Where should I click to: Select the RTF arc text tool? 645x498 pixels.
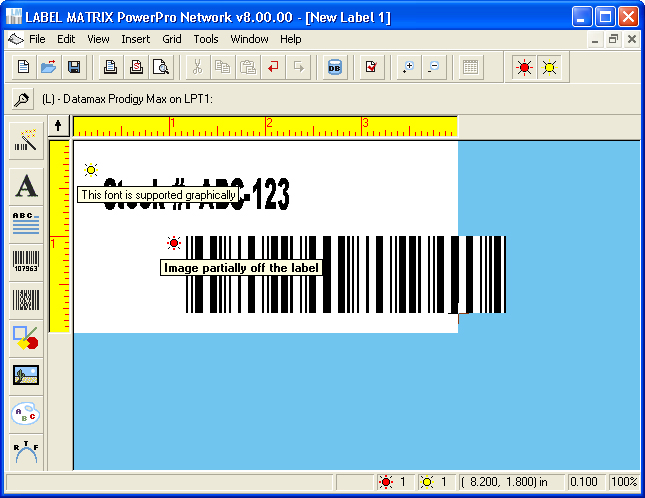[26, 452]
